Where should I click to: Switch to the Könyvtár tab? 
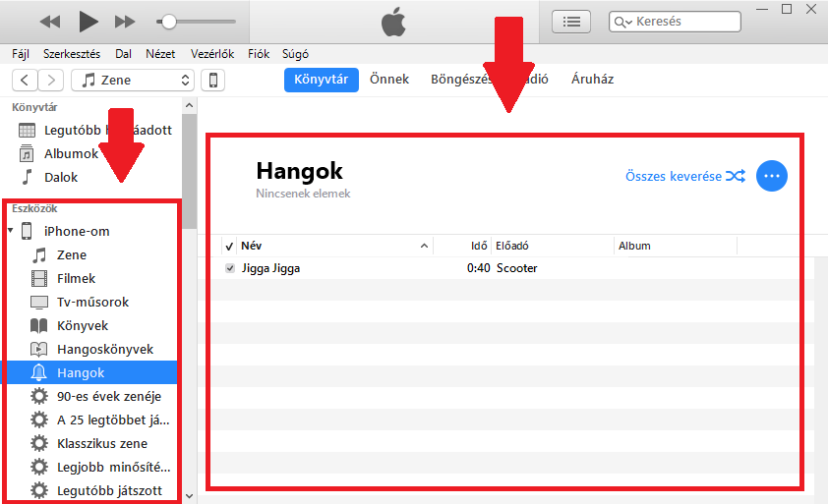(x=321, y=80)
